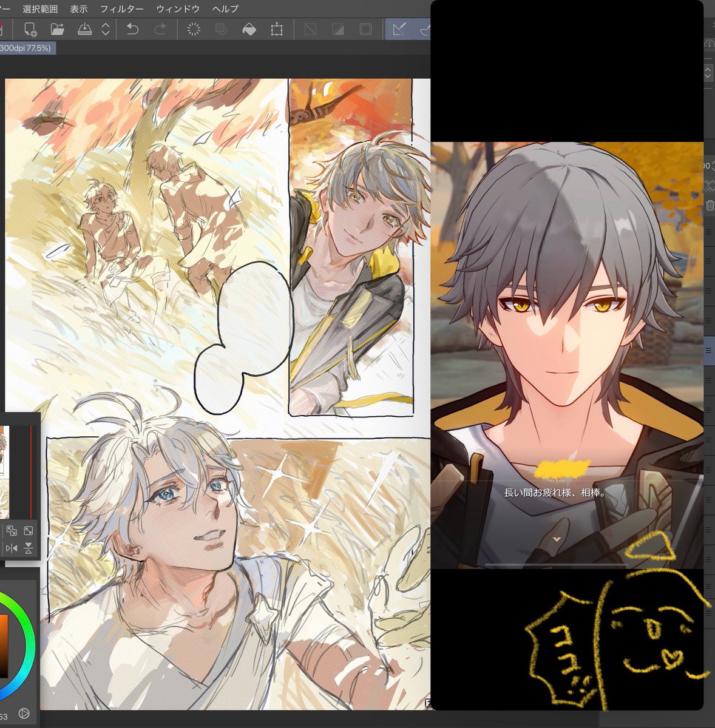
Task: Open the ヘルプ menu
Action: click(x=225, y=9)
